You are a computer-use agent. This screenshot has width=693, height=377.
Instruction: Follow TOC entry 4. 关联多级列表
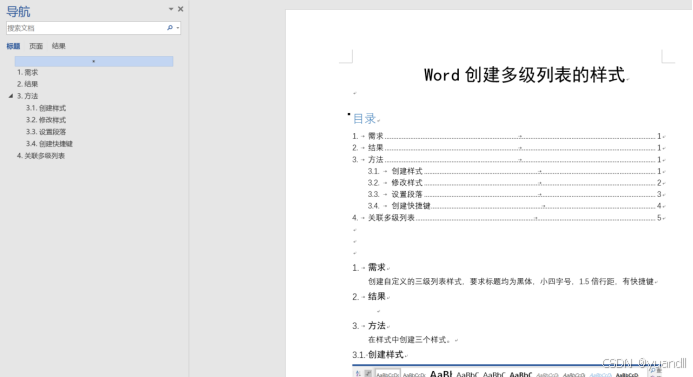[x=508, y=217]
